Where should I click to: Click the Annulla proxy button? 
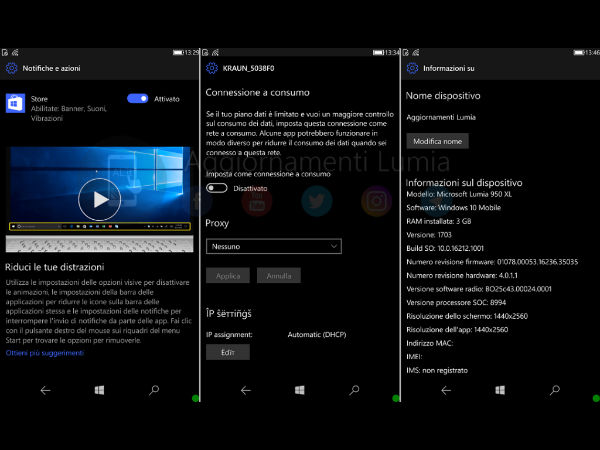[278, 274]
